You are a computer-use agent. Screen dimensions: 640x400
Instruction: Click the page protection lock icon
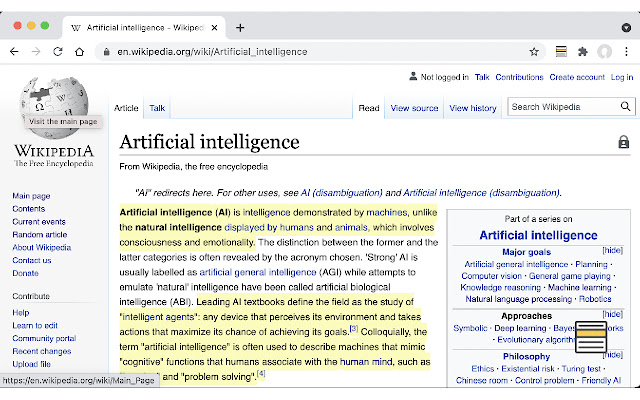[x=623, y=142]
